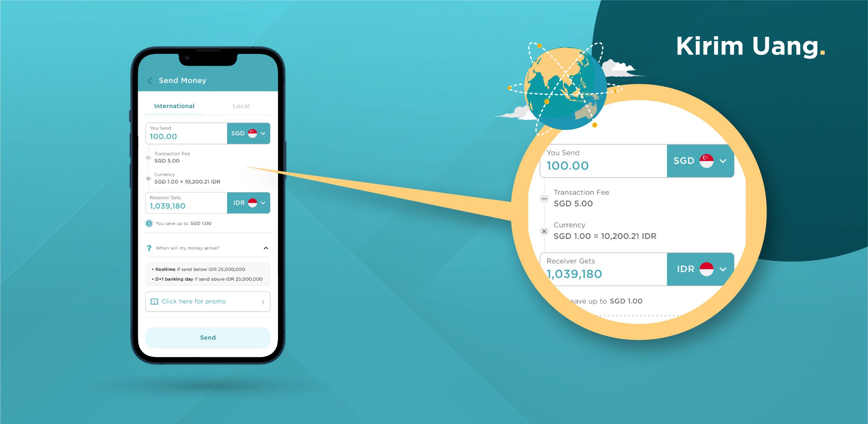Select the Local tab
The width and height of the screenshot is (868, 424).
(241, 105)
